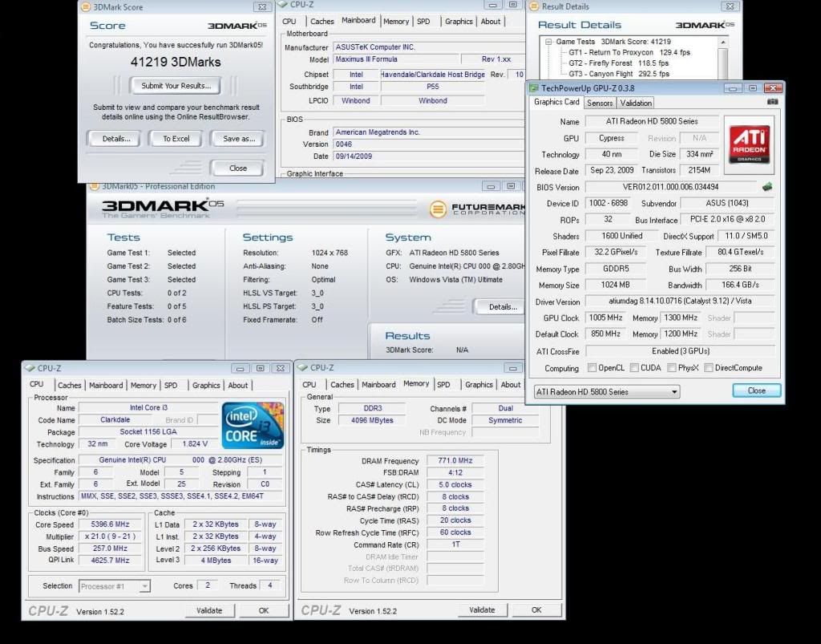Click the GPU-Z screenshot camera icon
The image size is (821, 644).
tap(772, 102)
